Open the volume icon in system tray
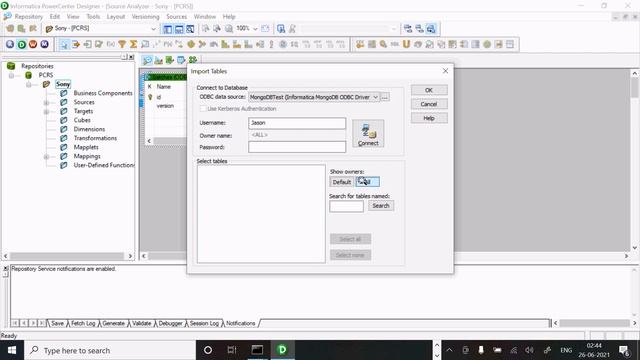Screen dimensions: 640x360 529,350
